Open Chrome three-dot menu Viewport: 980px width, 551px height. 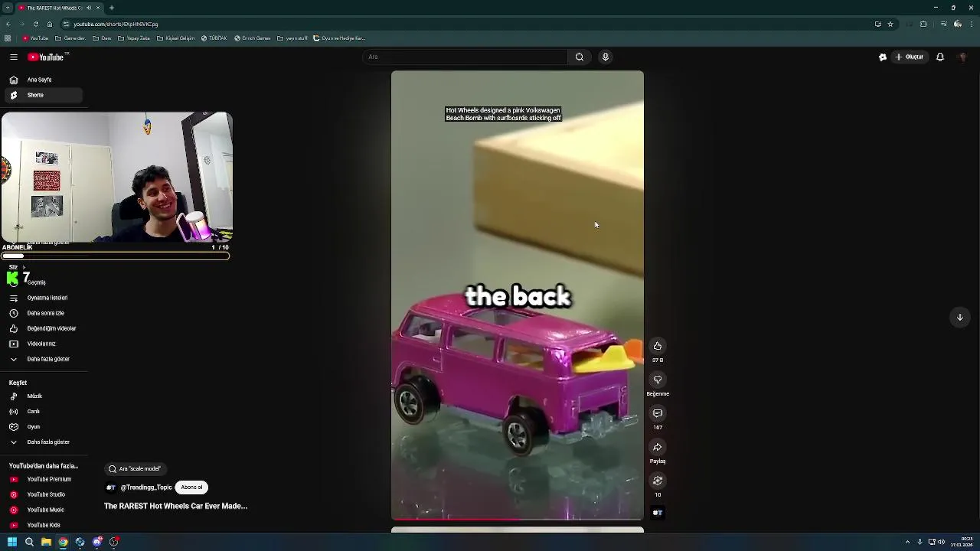pyautogui.click(x=972, y=24)
